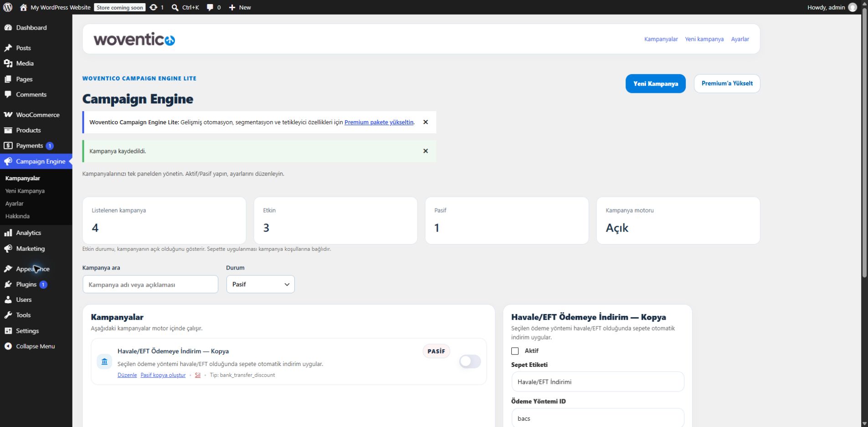Click the Posts pin icon in sidebar
Image resolution: width=868 pixels, height=427 pixels.
point(8,48)
